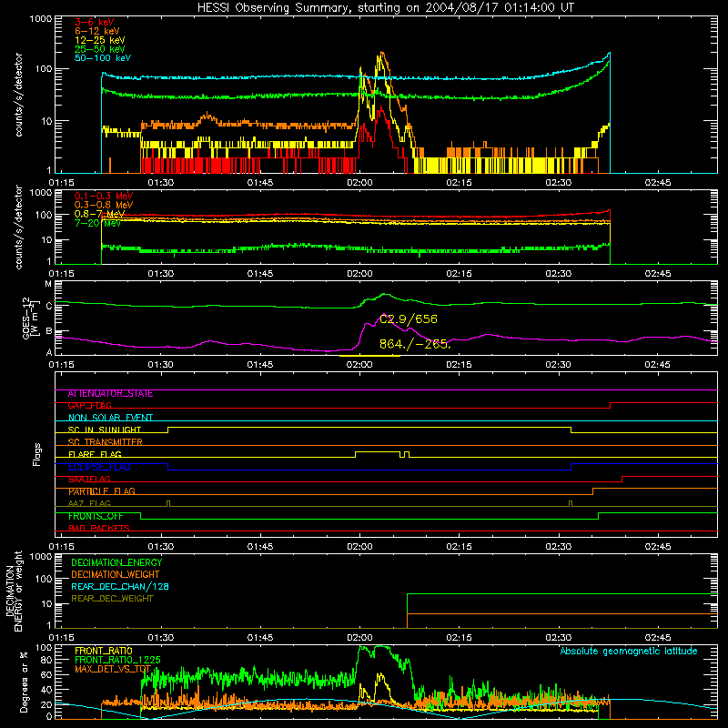Select the ATTENUATOR_STATE flag label
728x728 pixels.
(110, 394)
